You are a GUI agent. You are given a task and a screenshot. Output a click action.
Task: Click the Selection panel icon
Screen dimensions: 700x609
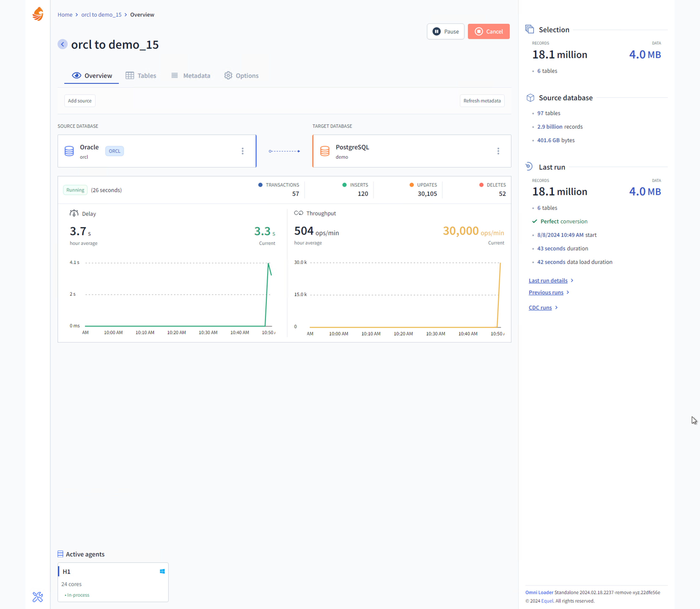529,29
